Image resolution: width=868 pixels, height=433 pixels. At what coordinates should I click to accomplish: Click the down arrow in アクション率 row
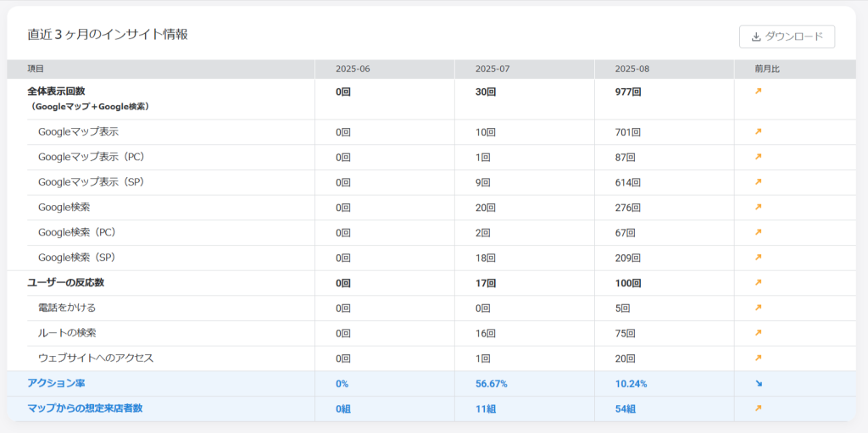tap(759, 383)
